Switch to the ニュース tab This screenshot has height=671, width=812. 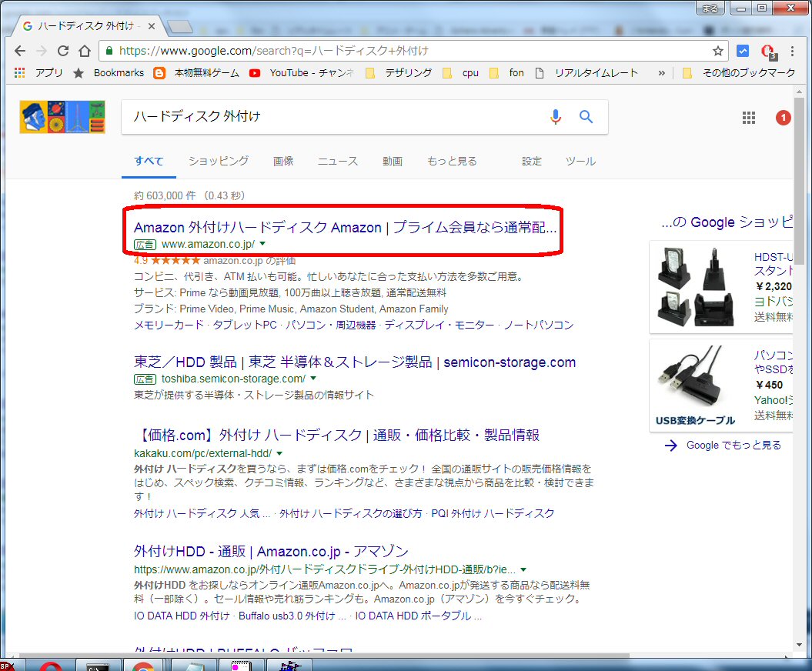point(338,161)
